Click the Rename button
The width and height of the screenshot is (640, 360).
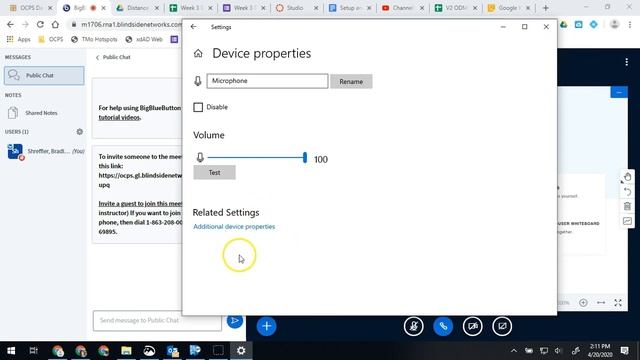(x=351, y=81)
